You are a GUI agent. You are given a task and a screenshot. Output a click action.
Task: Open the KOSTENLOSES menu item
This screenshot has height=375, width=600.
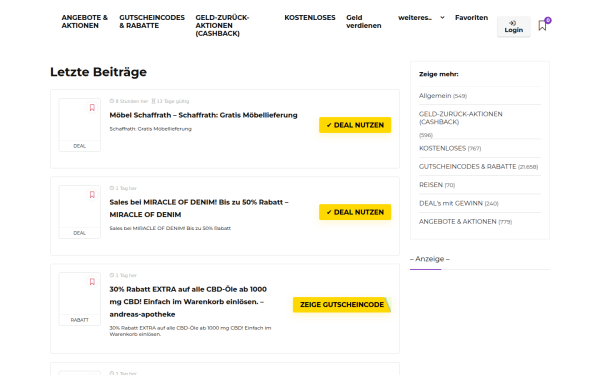[310, 18]
